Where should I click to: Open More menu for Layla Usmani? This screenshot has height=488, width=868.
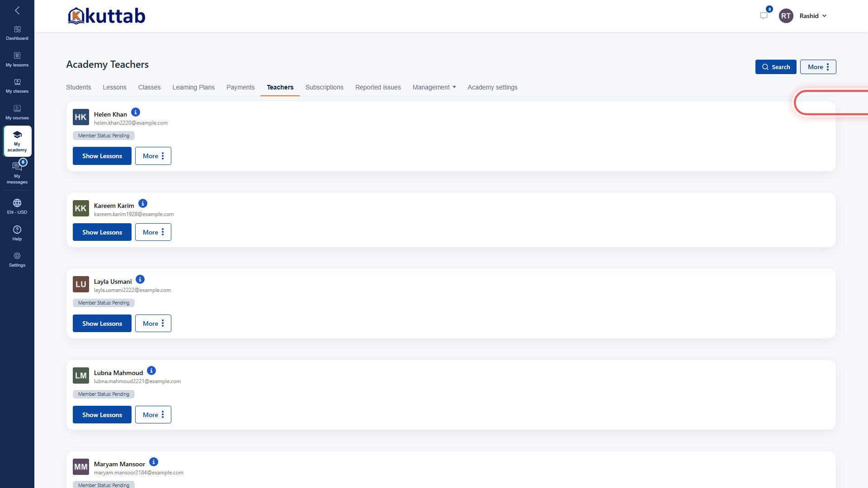click(x=153, y=324)
